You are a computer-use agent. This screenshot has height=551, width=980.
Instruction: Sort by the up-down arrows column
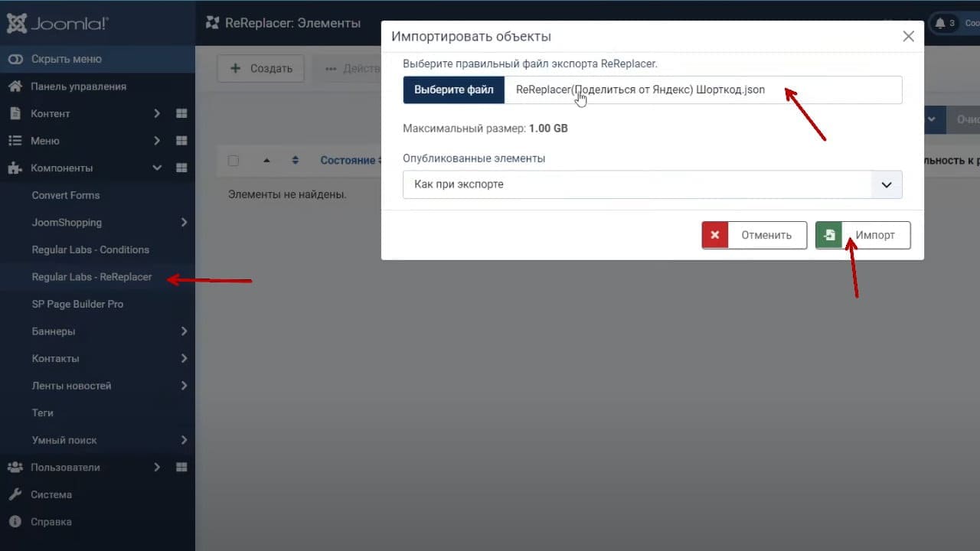coord(295,161)
